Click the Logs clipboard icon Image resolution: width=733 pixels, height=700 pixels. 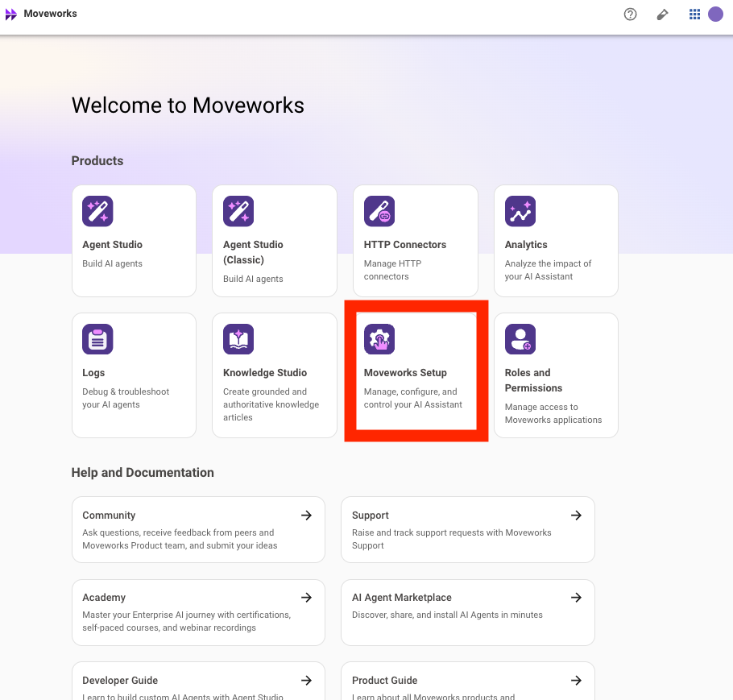pos(97,339)
